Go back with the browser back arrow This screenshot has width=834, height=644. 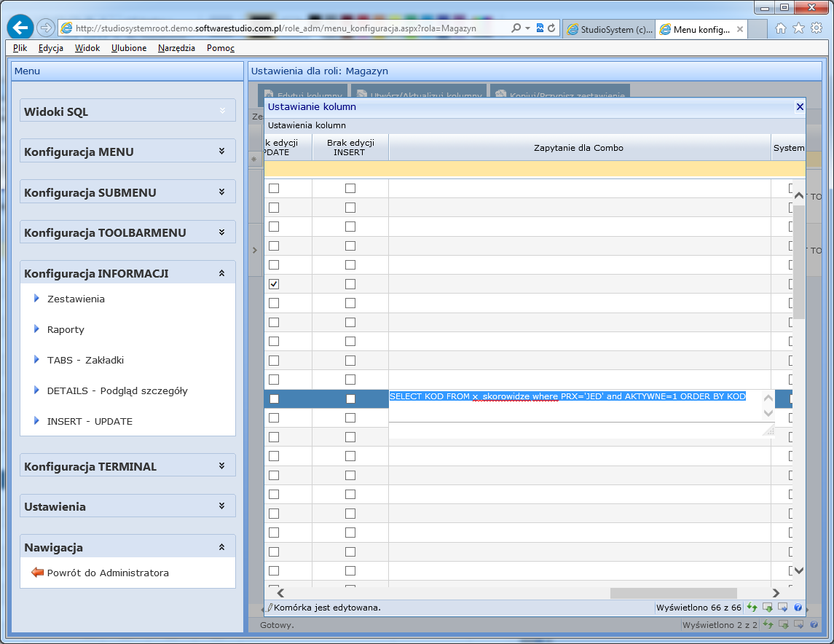tap(20, 28)
